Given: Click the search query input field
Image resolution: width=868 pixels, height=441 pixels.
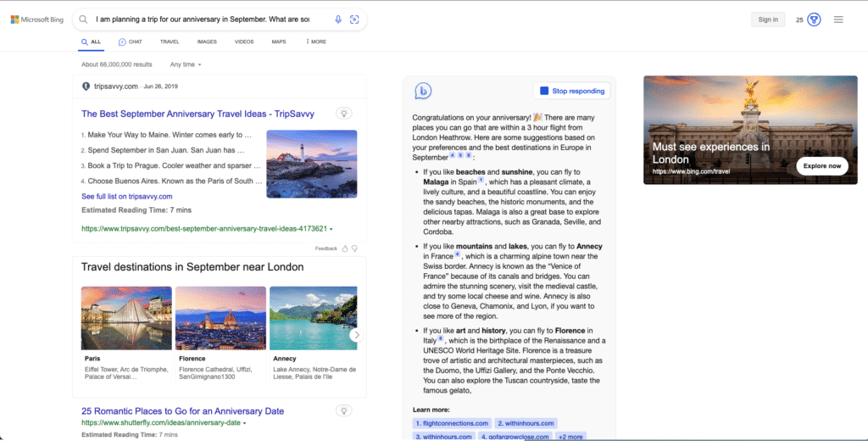Looking at the screenshot, I should [x=203, y=20].
